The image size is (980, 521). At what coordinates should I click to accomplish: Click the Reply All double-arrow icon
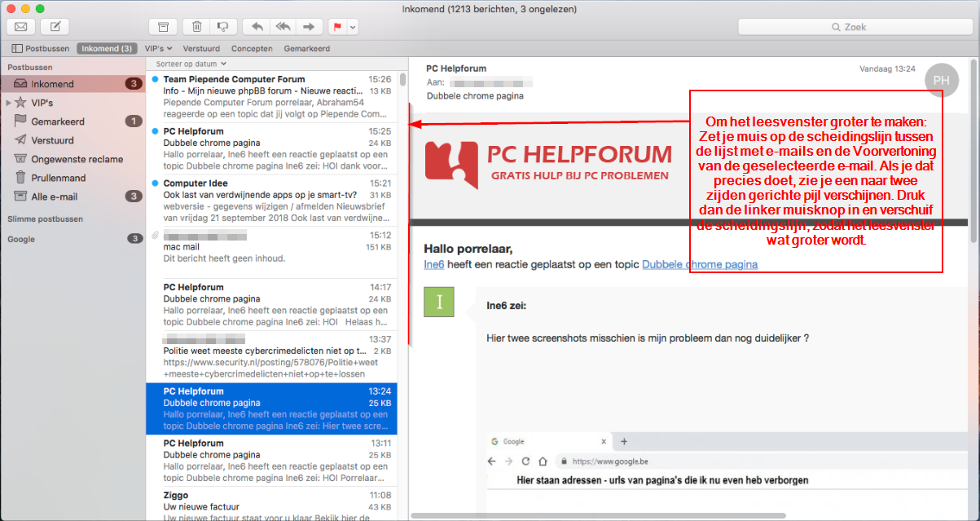pos(283,26)
